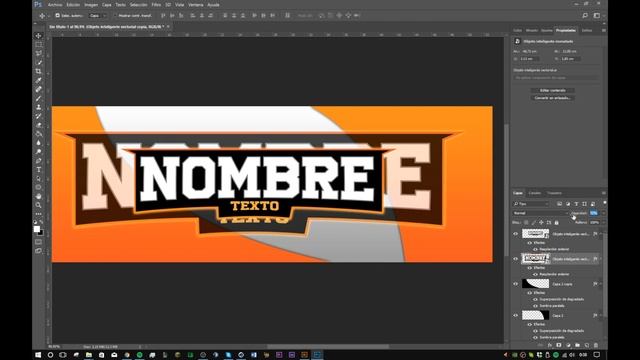
Task: Toggle Quick Mask mode icon
Action: [x=39, y=242]
